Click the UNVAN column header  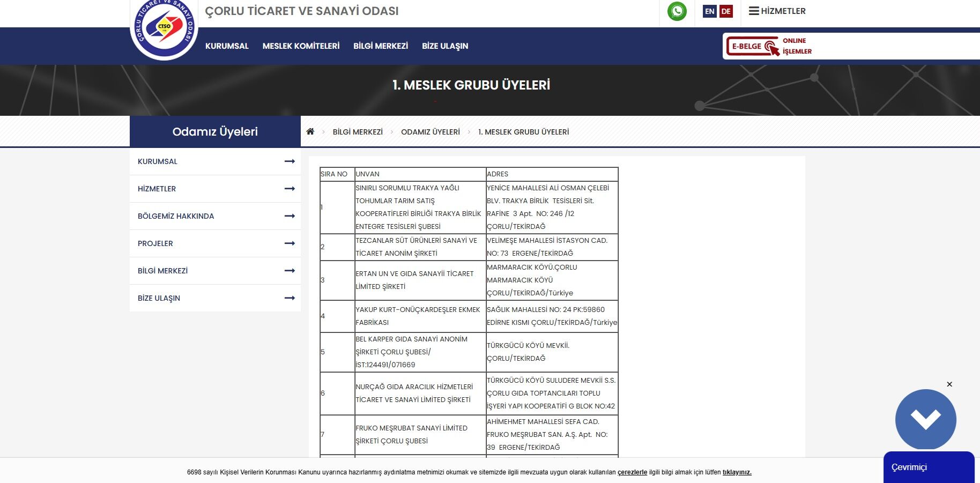coord(420,174)
